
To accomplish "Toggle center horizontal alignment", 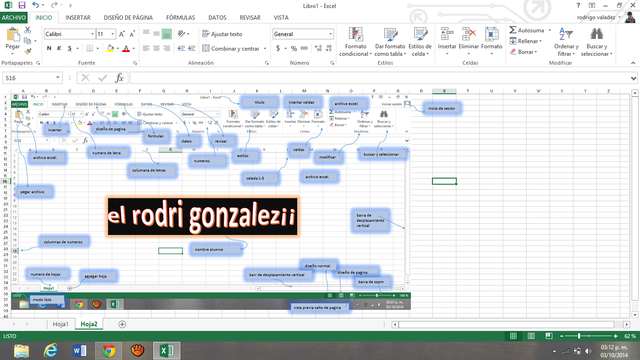I will point(156,49).
